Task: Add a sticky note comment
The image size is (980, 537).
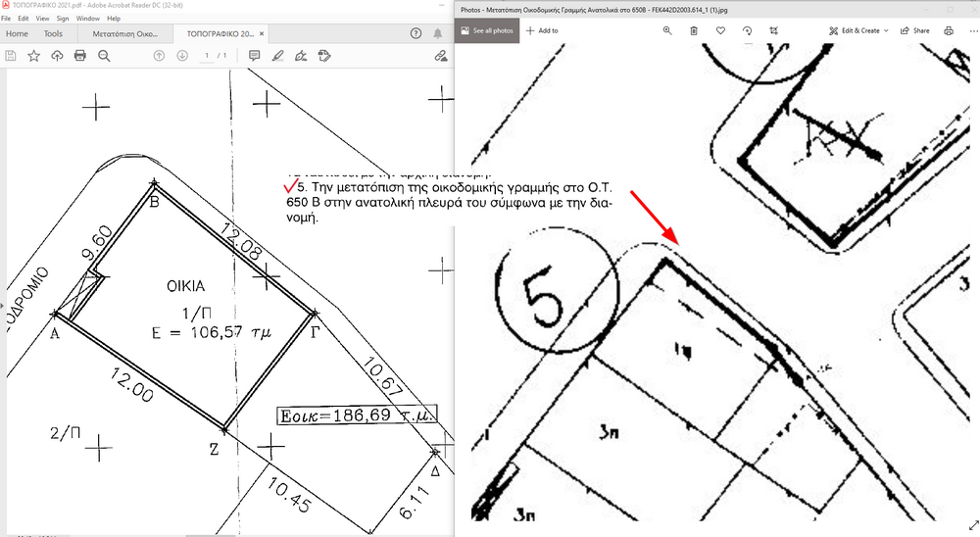Action: point(254,56)
